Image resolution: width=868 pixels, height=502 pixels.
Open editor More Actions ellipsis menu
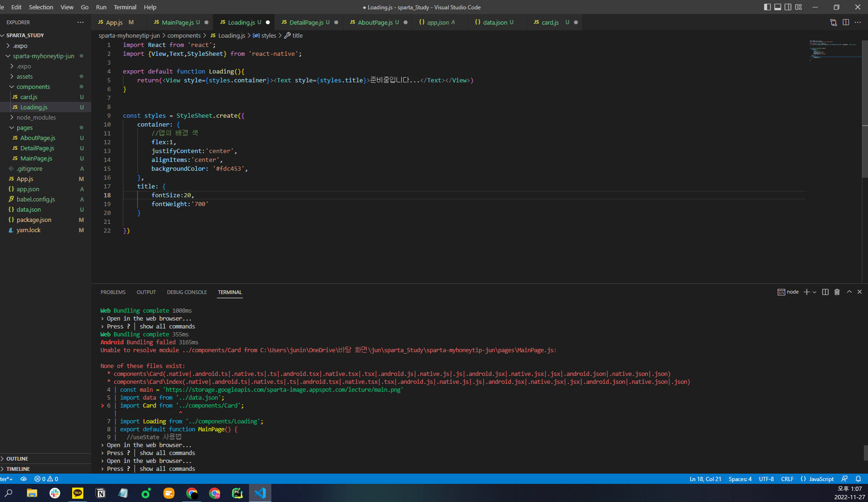(x=858, y=22)
